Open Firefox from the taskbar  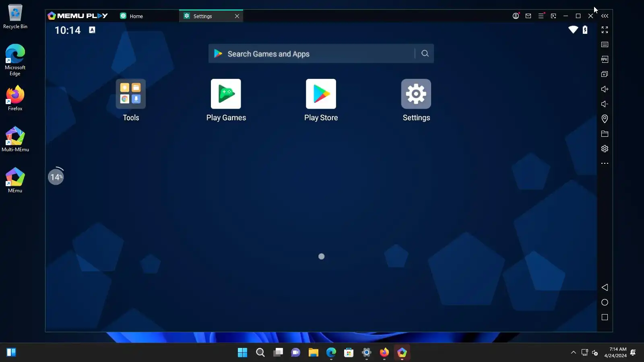tap(384, 353)
